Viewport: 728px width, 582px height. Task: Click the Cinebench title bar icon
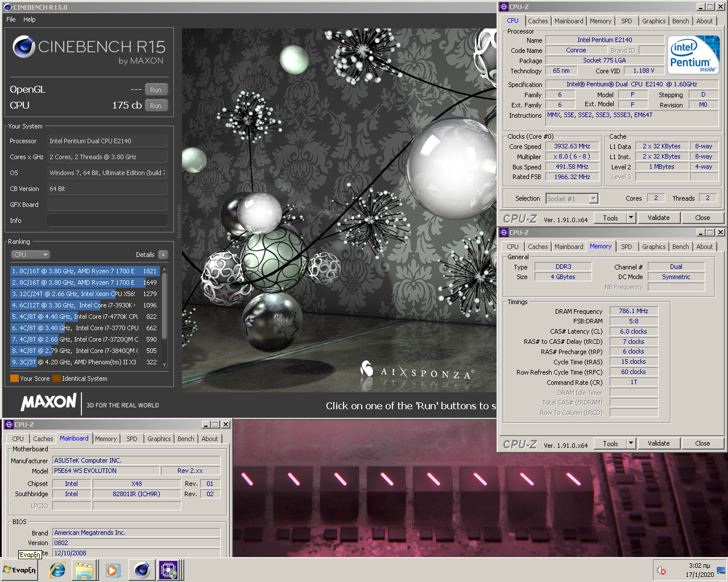7,7
